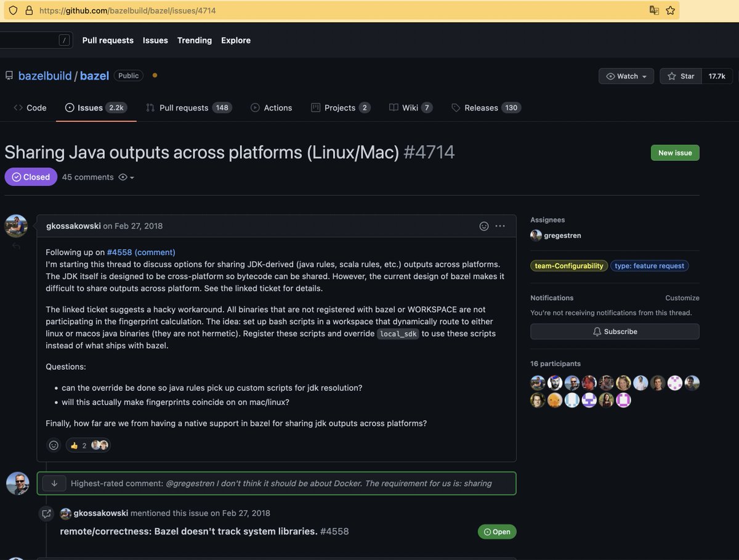This screenshot has width=739, height=560.
Task: Add reaction with smiley at comment bottom
Action: pos(54,445)
